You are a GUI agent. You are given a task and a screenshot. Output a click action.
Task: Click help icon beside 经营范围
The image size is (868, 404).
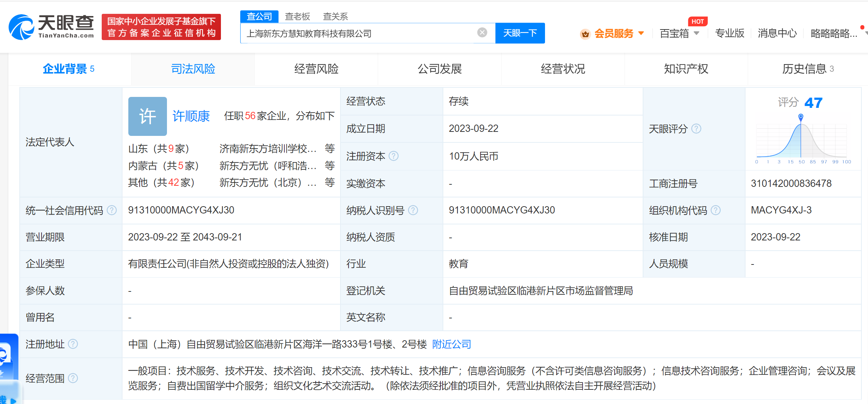point(73,378)
